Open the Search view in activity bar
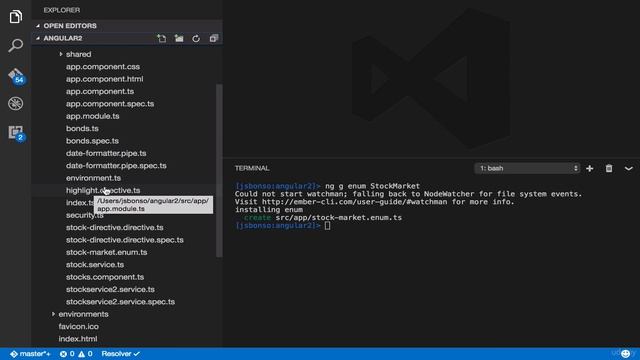The image size is (640, 360). (x=16, y=45)
